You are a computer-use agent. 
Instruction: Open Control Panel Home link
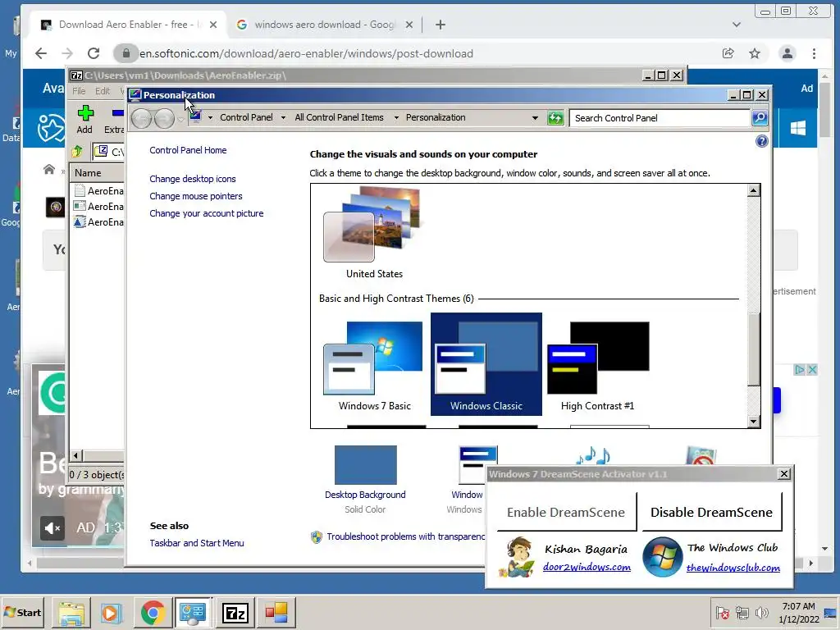coord(188,150)
